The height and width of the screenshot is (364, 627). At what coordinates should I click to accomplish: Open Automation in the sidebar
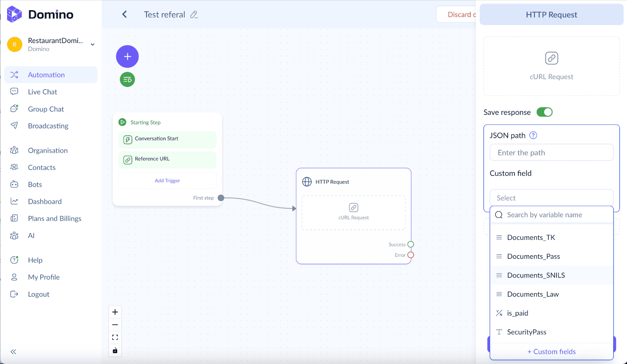(51, 75)
